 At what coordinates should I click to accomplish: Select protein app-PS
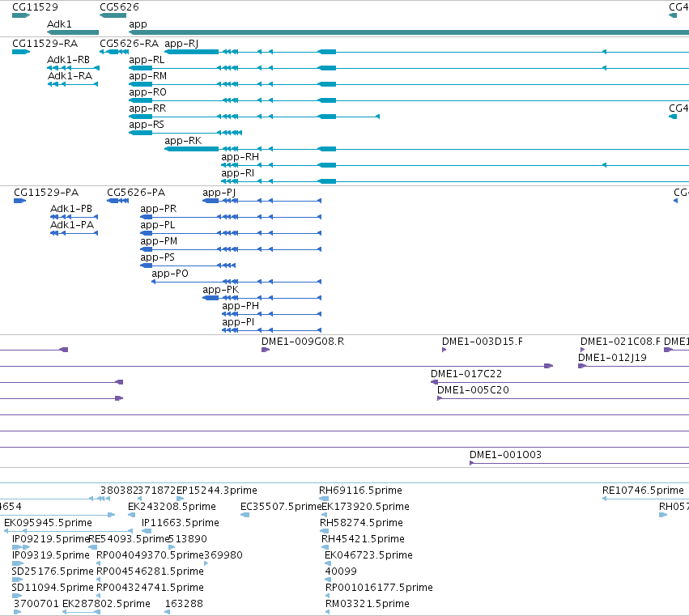point(188,266)
